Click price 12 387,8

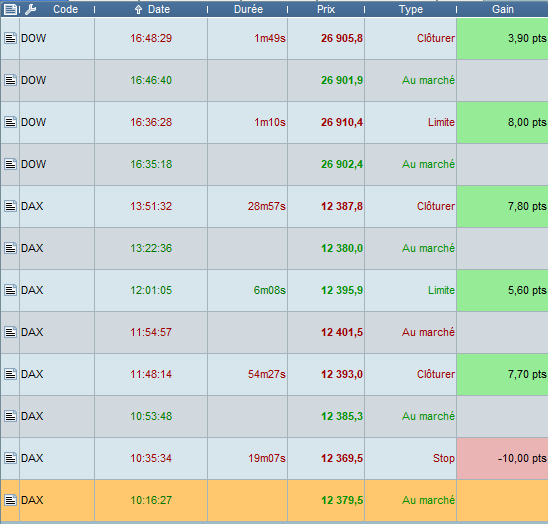(x=342, y=206)
